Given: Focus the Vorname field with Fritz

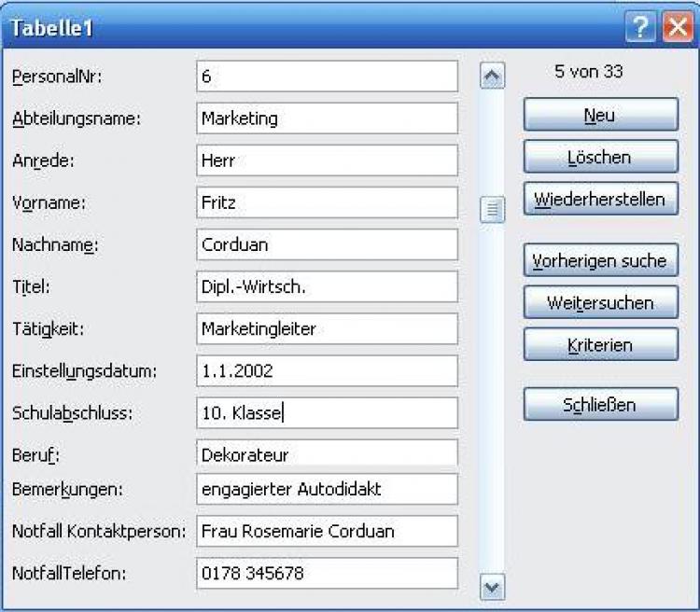Looking at the screenshot, I should pyautogui.click(x=327, y=202).
